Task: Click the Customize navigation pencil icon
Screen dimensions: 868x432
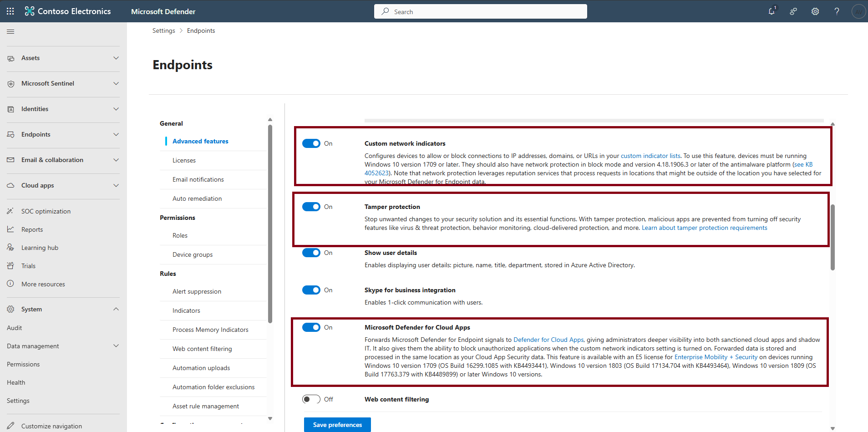Action: pos(10,426)
